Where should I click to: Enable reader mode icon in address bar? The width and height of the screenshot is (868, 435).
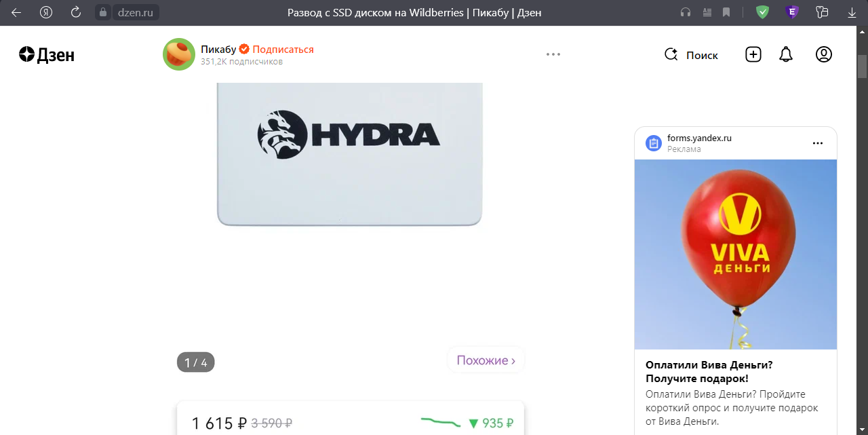(707, 12)
